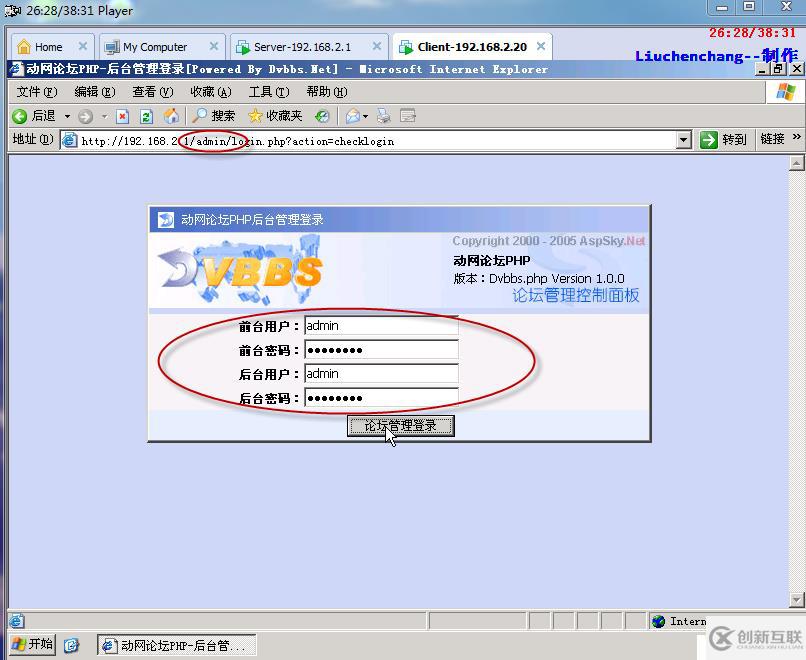806x660 pixels.
Task: Click the 动网论坛PHP taskbar button
Action: [x=176, y=645]
